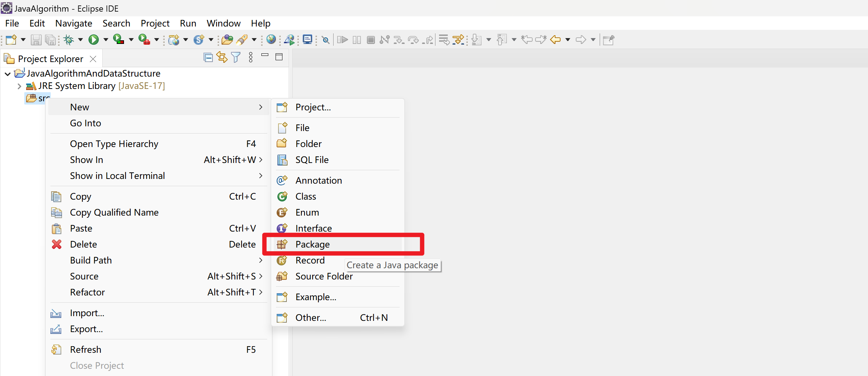Click the Run External Tools toolbox icon

tap(144, 40)
